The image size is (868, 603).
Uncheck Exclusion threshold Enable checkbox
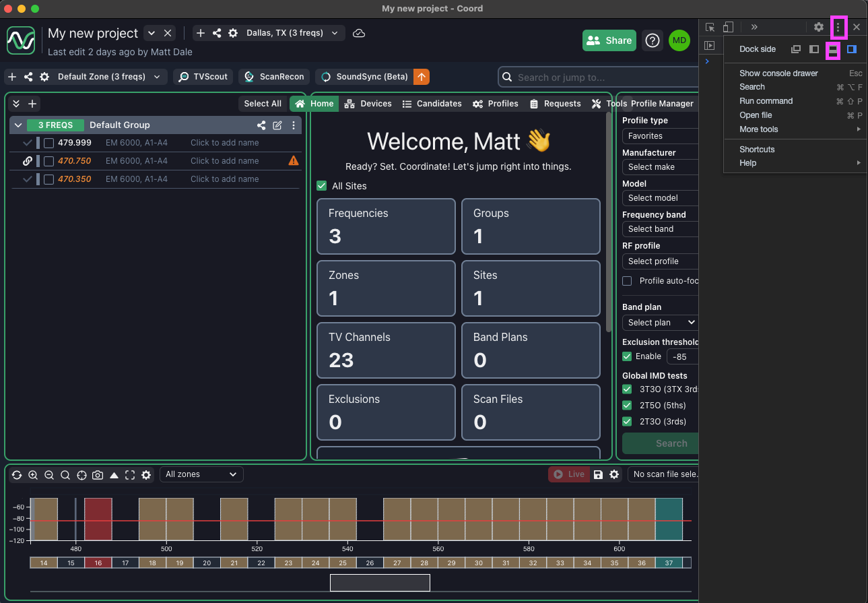(x=627, y=356)
